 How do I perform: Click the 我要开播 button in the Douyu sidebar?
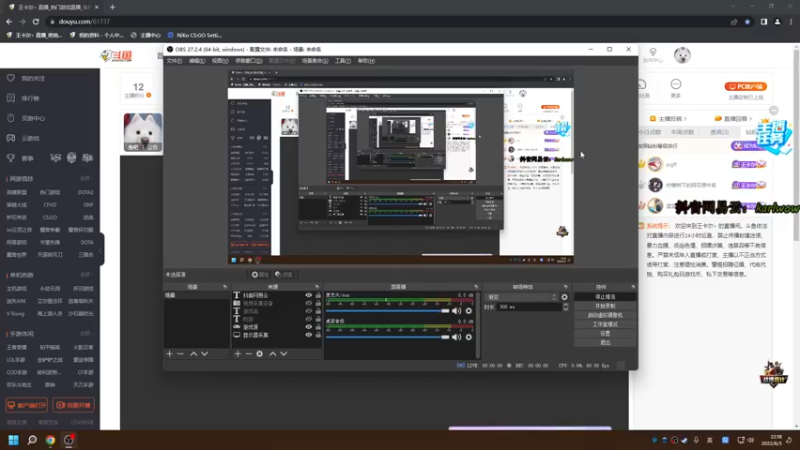73,405
